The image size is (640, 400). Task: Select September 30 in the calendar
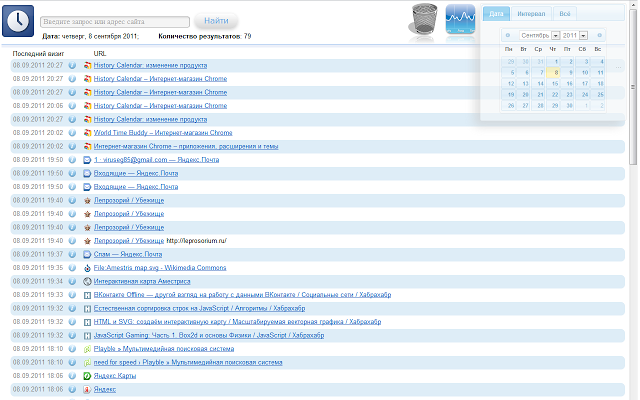point(568,106)
